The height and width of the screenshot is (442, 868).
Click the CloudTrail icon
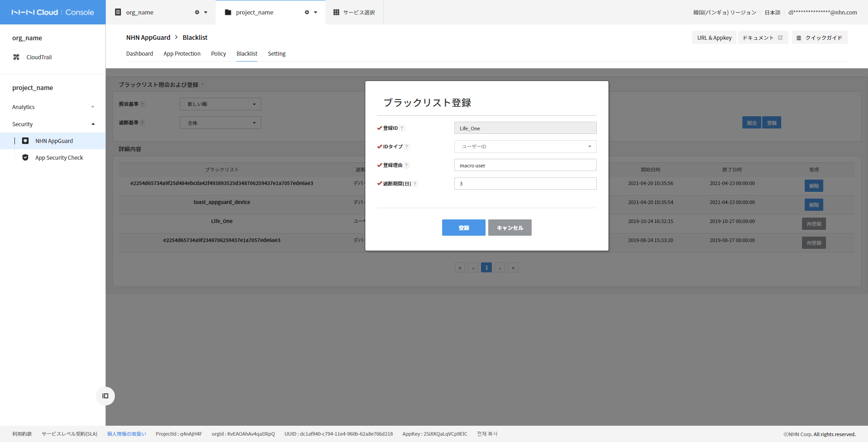coord(16,57)
